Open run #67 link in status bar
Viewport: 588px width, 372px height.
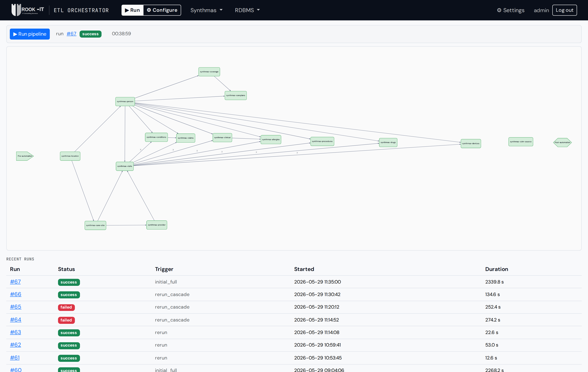point(71,34)
